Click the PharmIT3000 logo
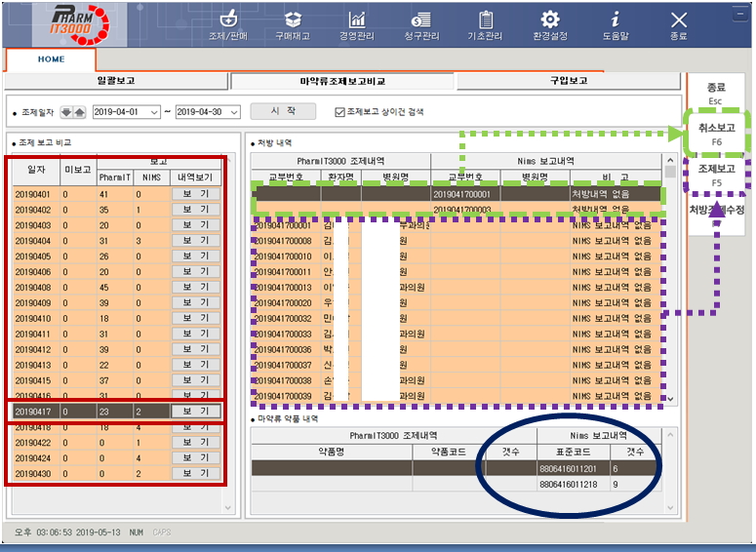The height and width of the screenshot is (552, 756). (x=80, y=24)
